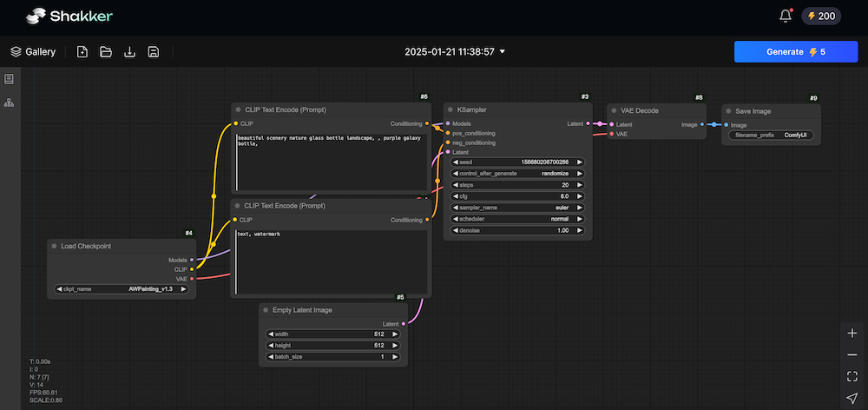Image resolution: width=868 pixels, height=410 pixels.
Task: Collapse the Load Checkpoint node
Action: point(54,246)
